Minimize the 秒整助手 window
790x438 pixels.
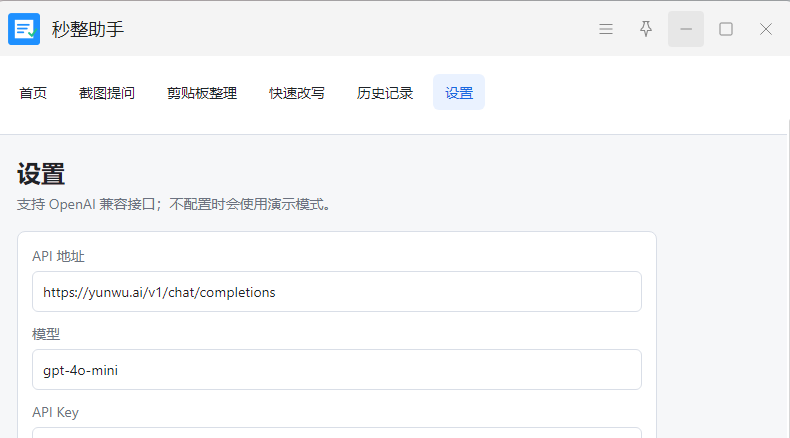[686, 29]
